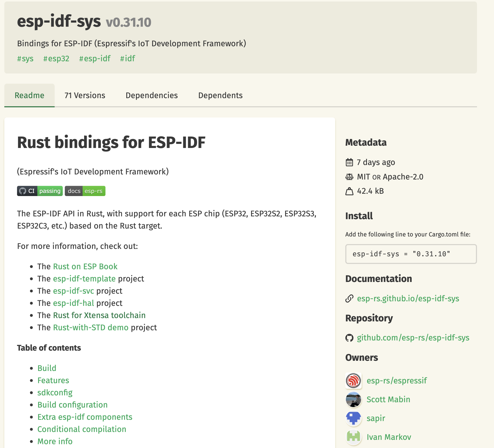Open the Build configuration table of contents entry
The image size is (494, 448).
[x=72, y=405]
